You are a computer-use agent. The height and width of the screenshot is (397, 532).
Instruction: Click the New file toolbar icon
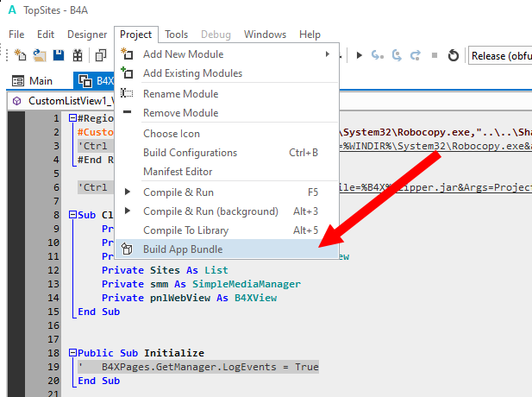click(x=20, y=55)
